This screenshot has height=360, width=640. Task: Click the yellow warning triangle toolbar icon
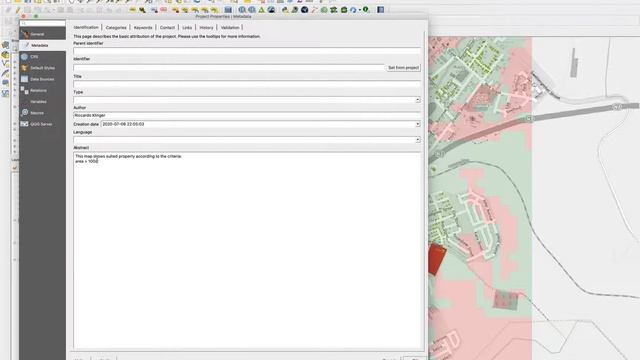click(x=262, y=10)
